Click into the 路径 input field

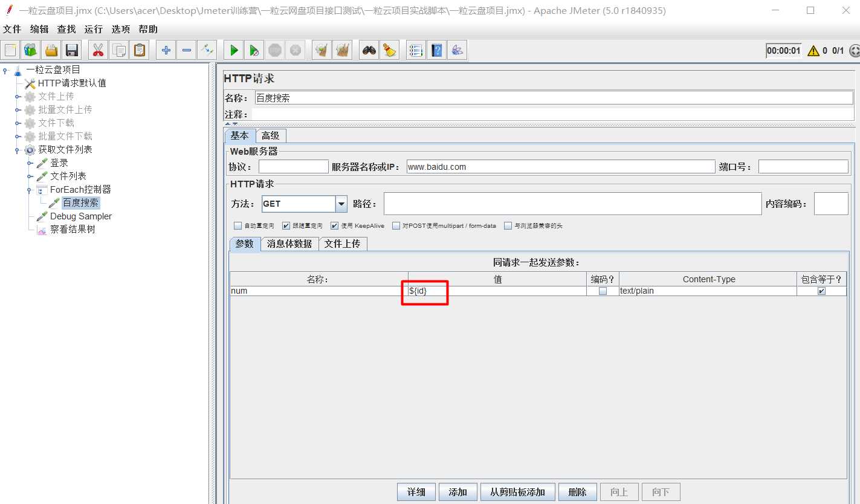tap(572, 204)
